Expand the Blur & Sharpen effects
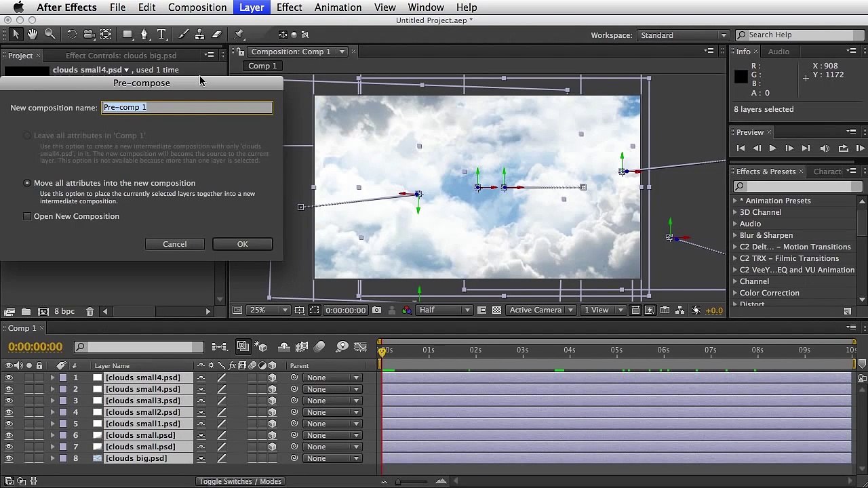 point(735,236)
